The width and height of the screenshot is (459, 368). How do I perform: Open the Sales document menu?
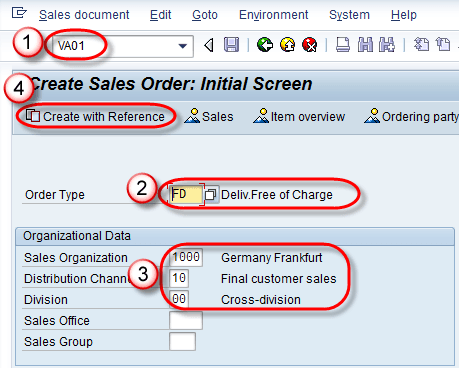(x=84, y=15)
